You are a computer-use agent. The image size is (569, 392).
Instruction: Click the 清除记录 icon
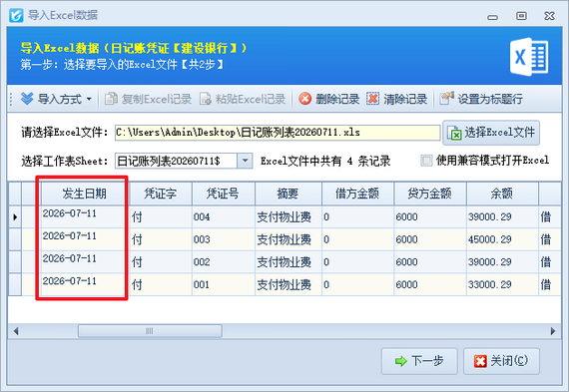372,99
